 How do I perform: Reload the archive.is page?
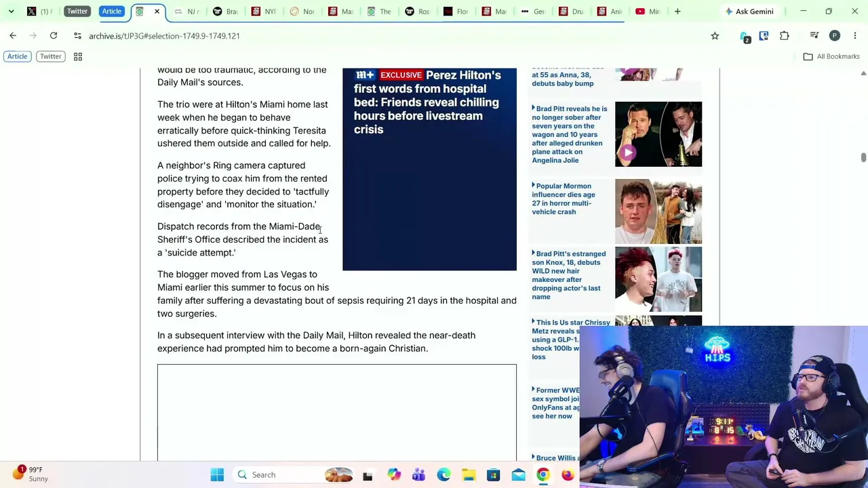click(x=54, y=36)
